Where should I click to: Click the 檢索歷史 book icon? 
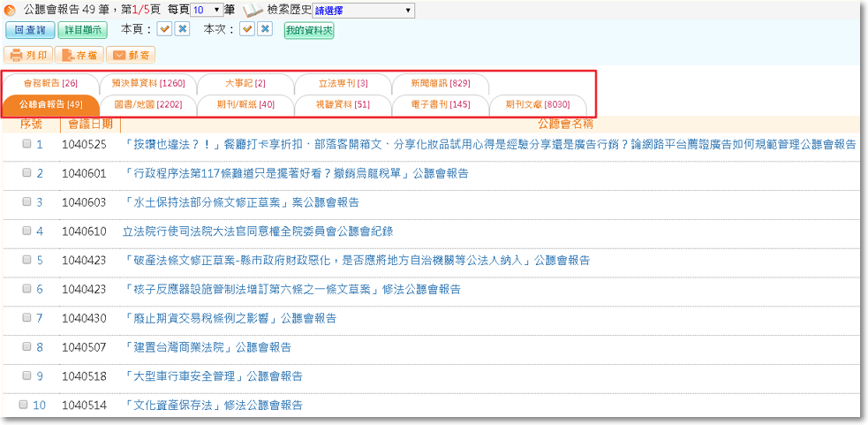pyautogui.click(x=253, y=10)
